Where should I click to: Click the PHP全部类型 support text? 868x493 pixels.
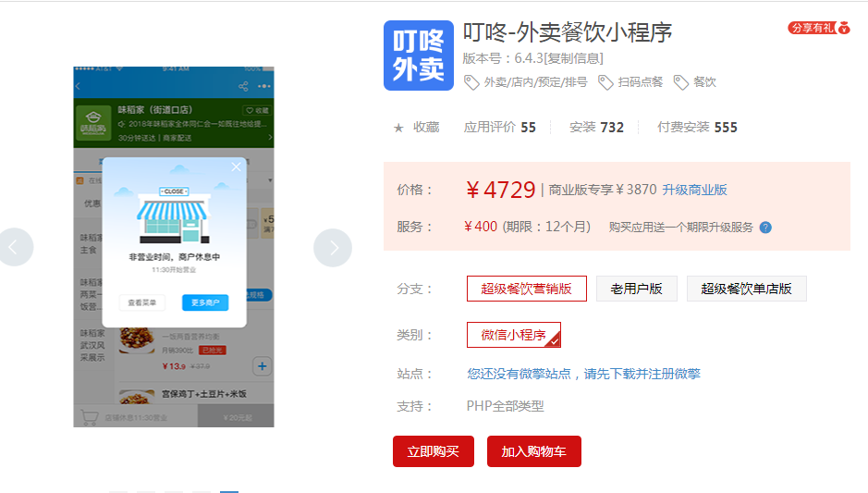505,406
